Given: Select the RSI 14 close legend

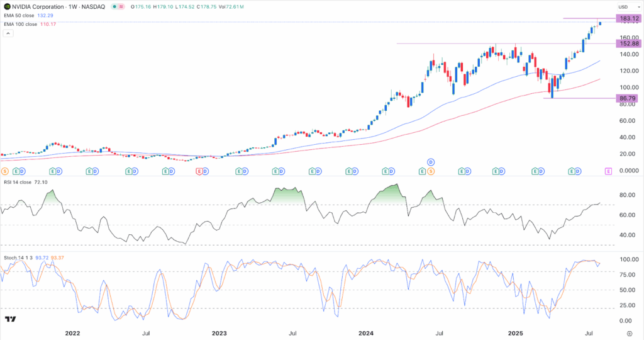Looking at the screenshot, I should 18,182.
